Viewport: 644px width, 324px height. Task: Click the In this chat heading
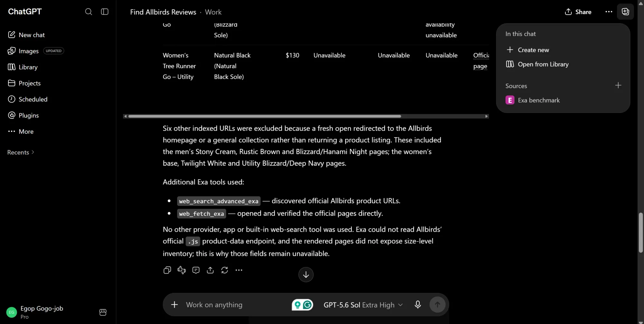[520, 34]
